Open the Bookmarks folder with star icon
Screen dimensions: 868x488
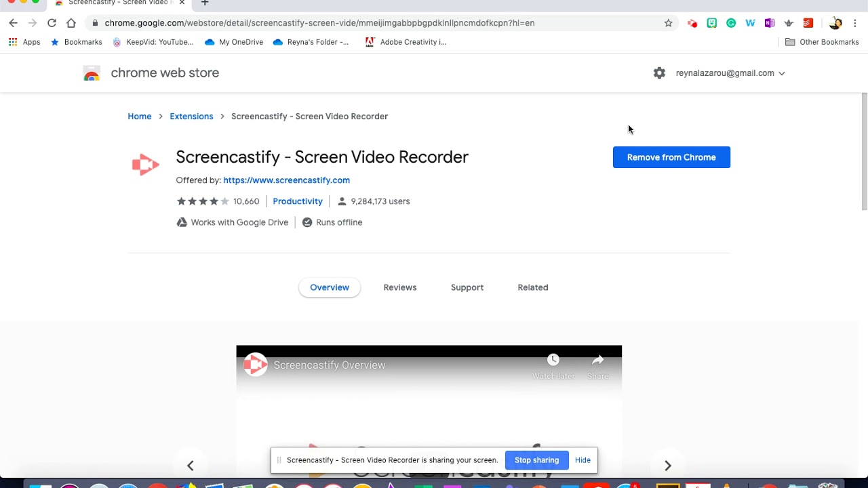pyautogui.click(x=76, y=42)
